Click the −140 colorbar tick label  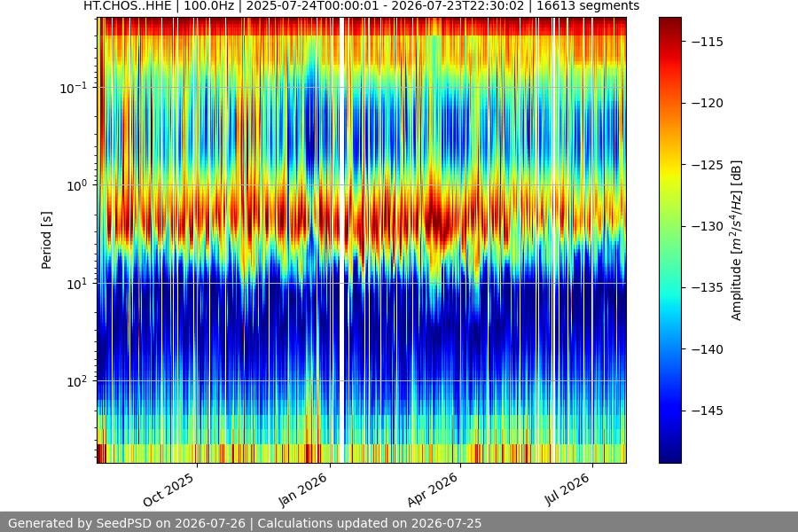pos(708,349)
